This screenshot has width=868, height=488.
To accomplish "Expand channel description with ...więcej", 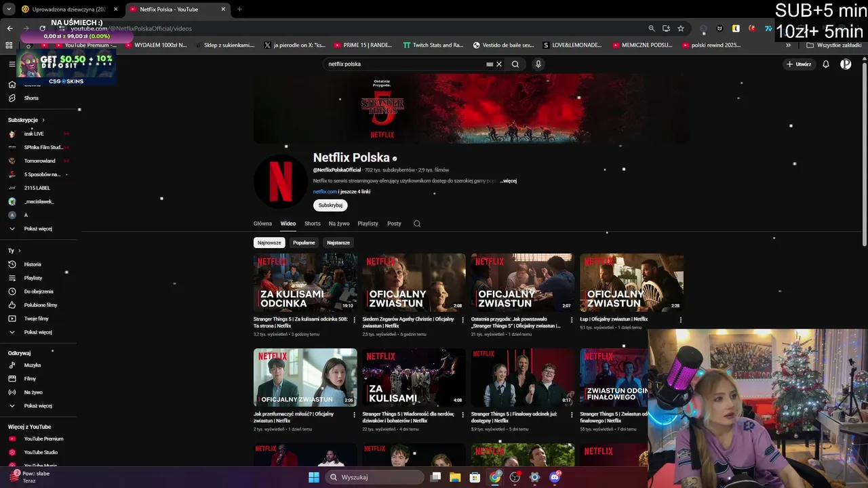I will [509, 181].
